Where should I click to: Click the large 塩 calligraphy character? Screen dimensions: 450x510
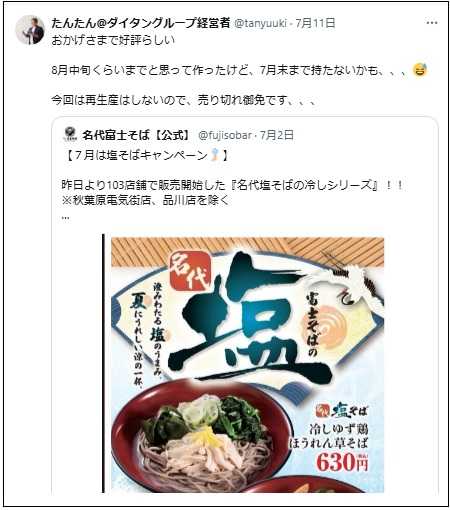click(250, 320)
